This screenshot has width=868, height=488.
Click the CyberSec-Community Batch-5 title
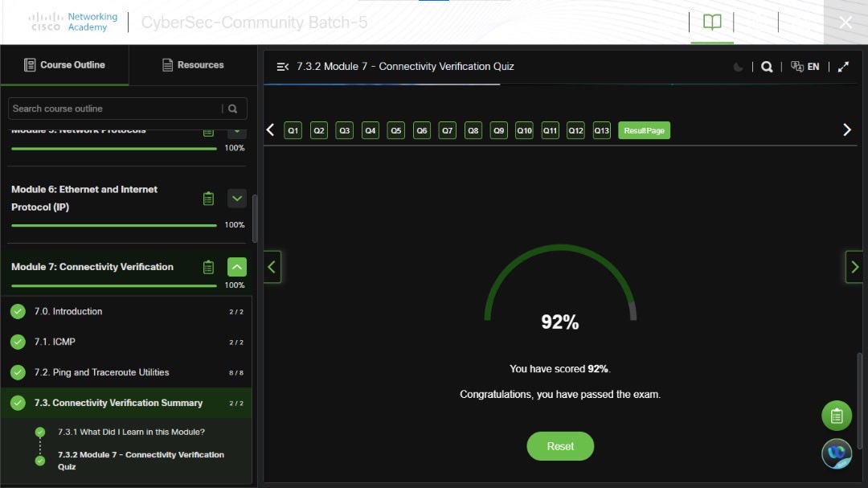tap(254, 23)
